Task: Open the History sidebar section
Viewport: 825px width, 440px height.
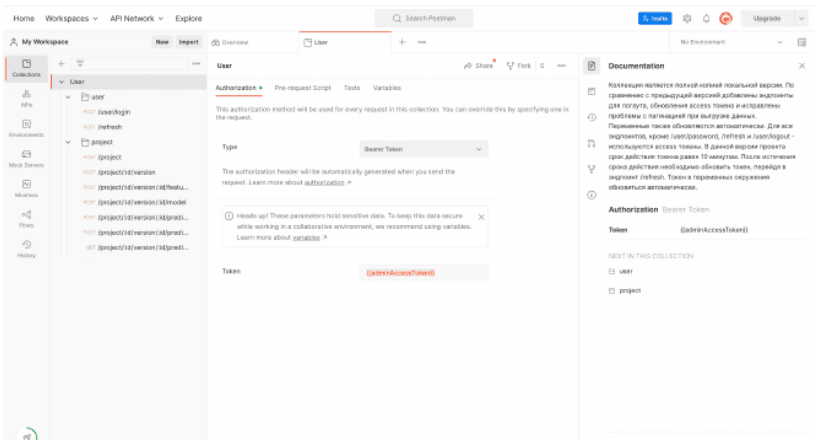Action: [26, 248]
